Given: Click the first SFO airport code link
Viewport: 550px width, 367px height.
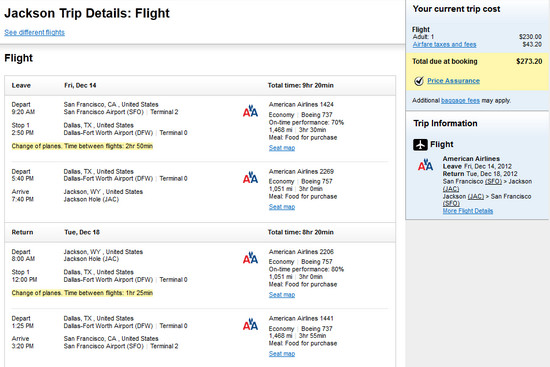Looking at the screenshot, I should pyautogui.click(x=493, y=181).
